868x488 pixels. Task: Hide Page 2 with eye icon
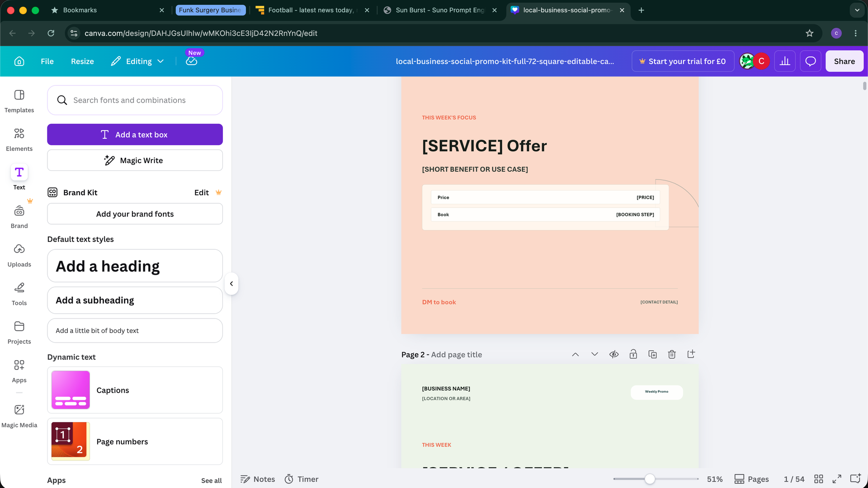614,355
